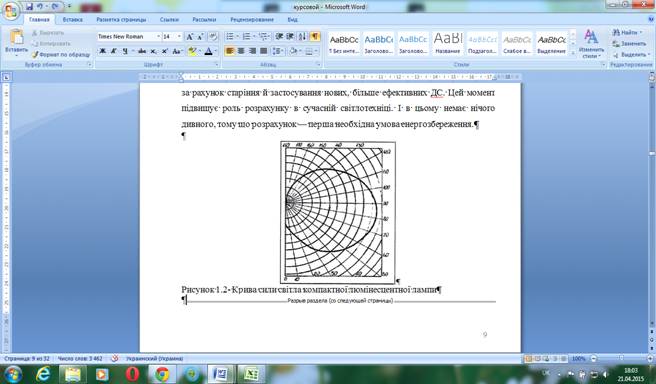Switch to the Вставка tab
Screen dimensions: 656x384
73,19
